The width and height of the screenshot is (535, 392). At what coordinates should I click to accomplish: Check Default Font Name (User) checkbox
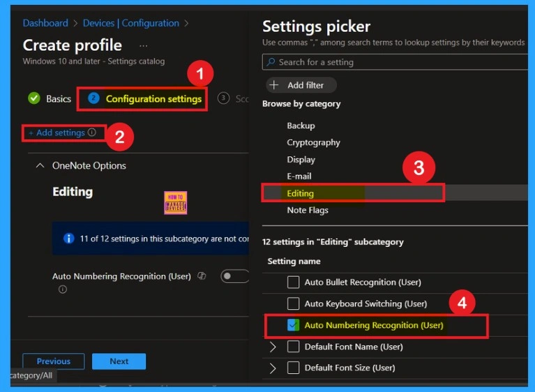293,346
